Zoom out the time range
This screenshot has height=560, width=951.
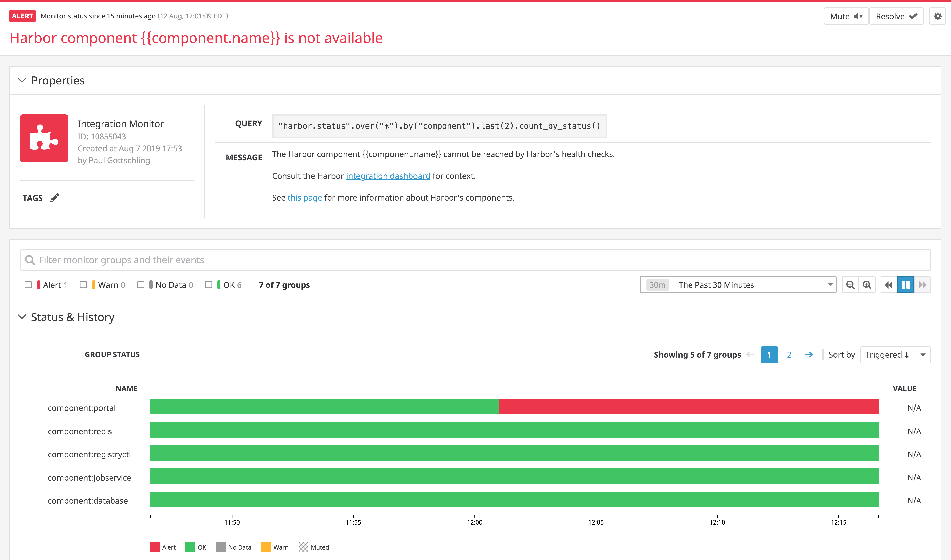[x=850, y=285]
